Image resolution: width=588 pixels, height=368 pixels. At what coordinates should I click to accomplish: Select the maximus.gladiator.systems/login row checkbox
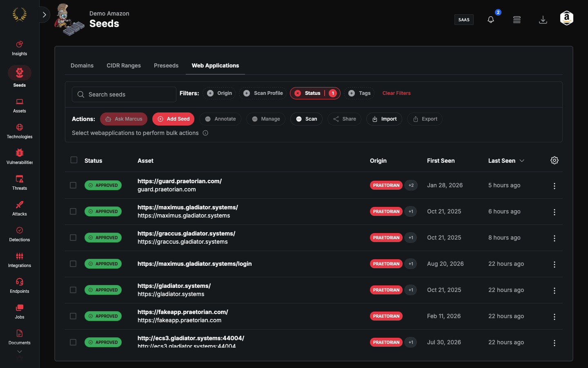[73, 264]
